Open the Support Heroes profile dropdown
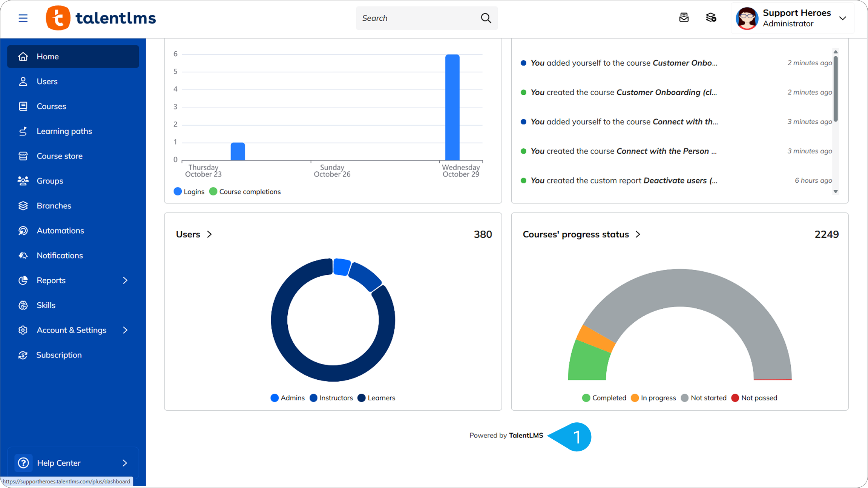This screenshot has width=868, height=488. point(842,18)
